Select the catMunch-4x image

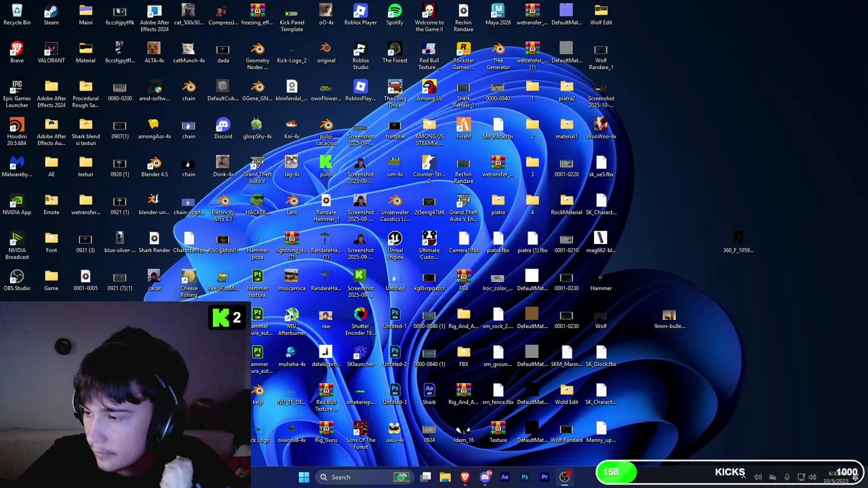189,53
